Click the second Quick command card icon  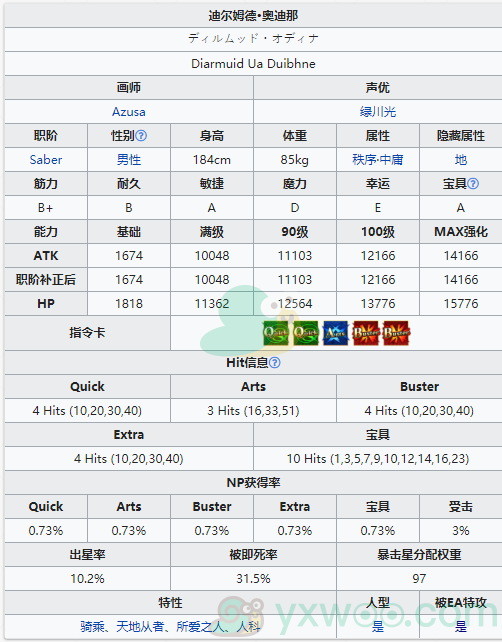point(306,333)
